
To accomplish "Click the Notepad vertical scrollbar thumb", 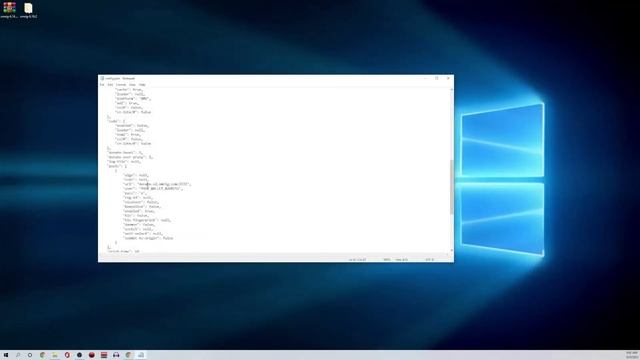I will tap(451, 187).
